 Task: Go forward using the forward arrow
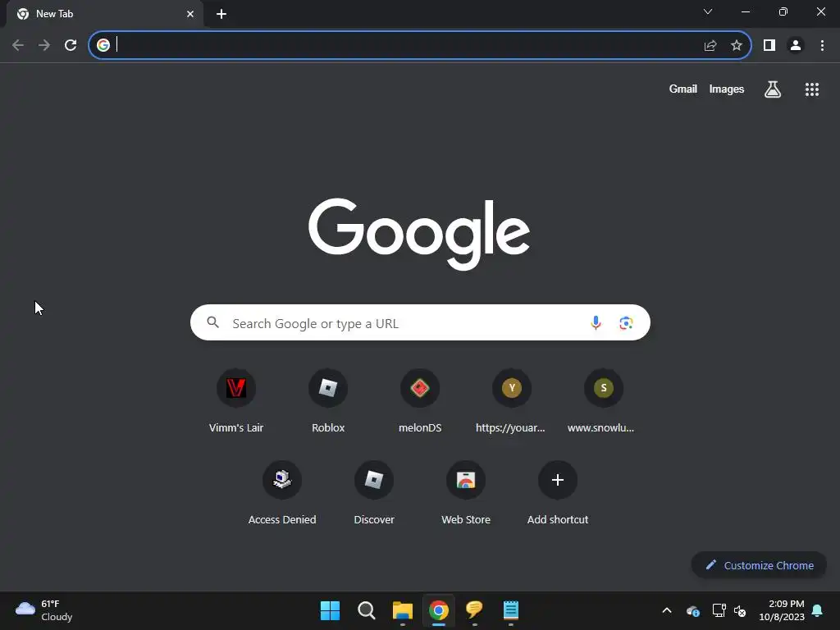click(44, 45)
